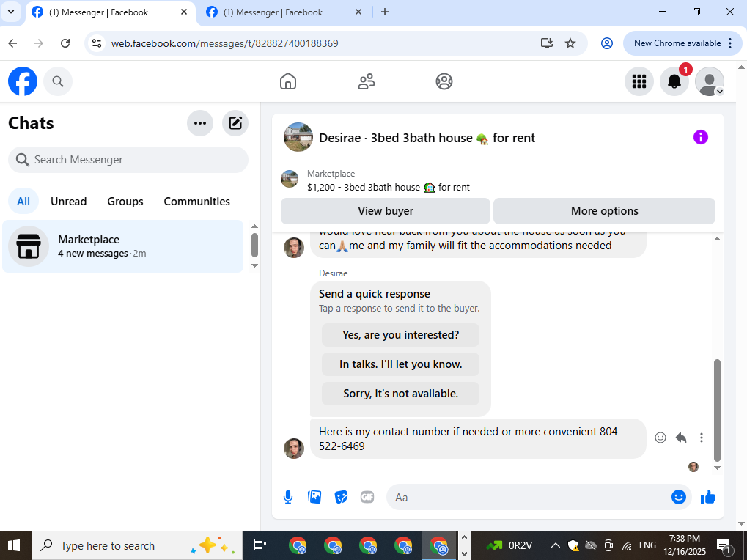Open the Friends icon in top navigation

[x=366, y=81]
